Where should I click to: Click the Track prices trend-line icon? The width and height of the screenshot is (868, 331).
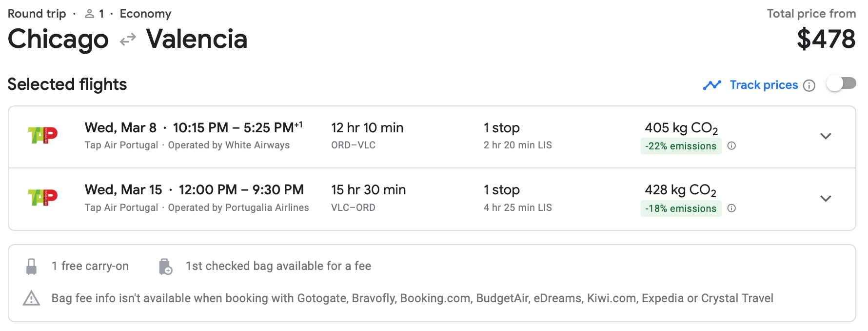[x=712, y=85]
